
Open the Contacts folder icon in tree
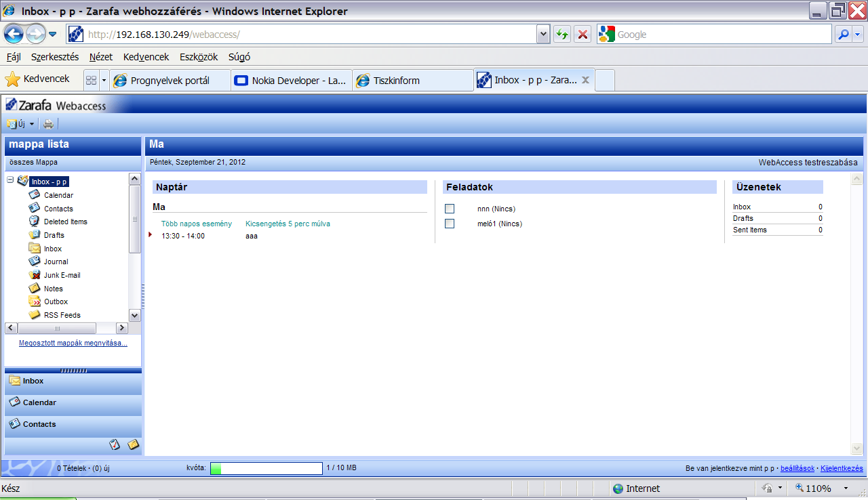point(34,208)
